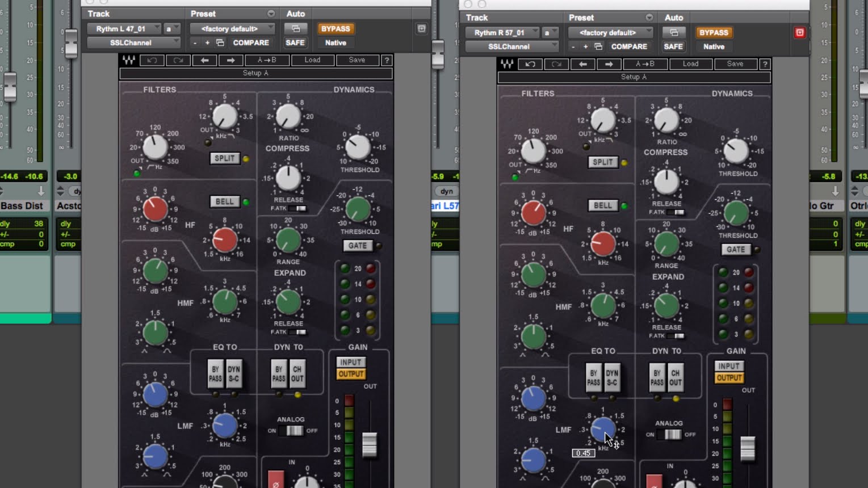Click previous preset minus in left header
This screenshot has width=868, height=488.
(195, 43)
